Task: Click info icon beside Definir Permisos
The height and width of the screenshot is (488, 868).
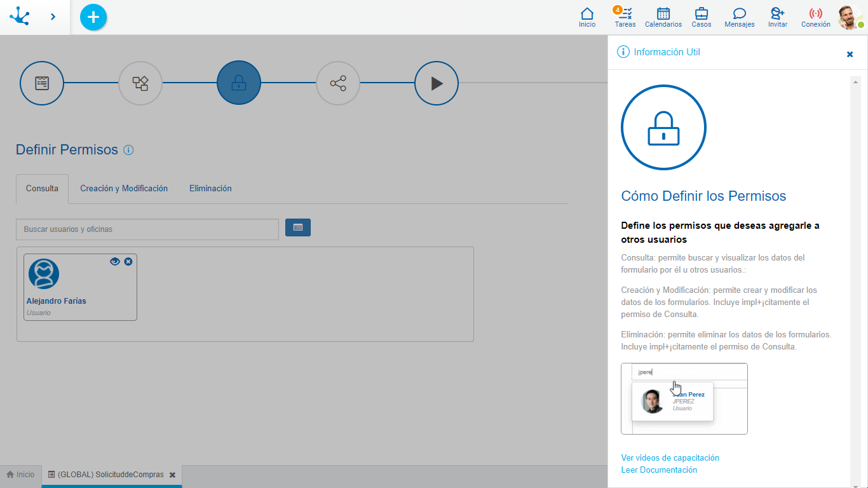Action: click(x=128, y=150)
